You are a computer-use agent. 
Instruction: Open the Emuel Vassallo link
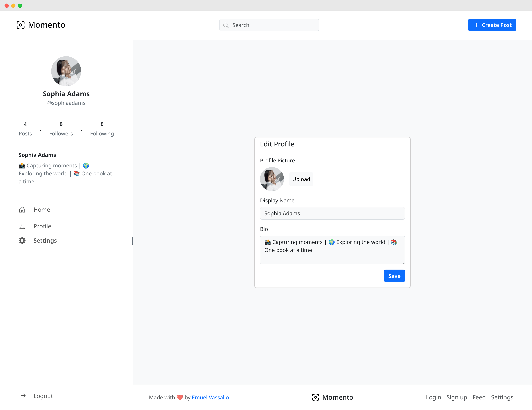pyautogui.click(x=210, y=397)
